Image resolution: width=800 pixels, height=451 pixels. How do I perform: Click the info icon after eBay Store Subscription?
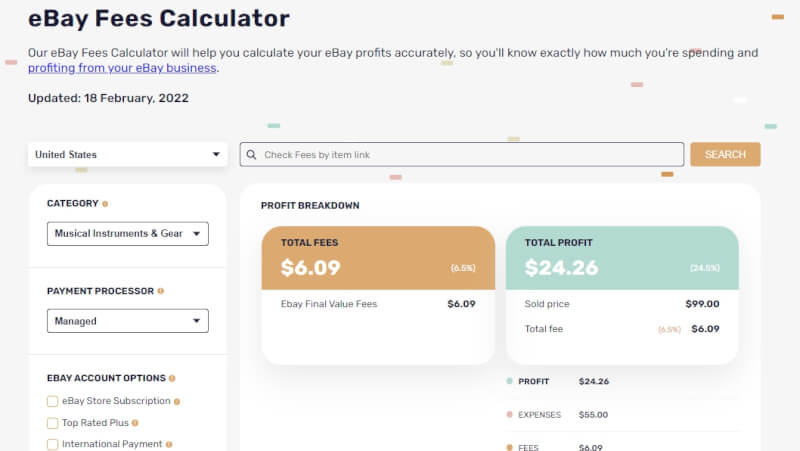pos(177,401)
